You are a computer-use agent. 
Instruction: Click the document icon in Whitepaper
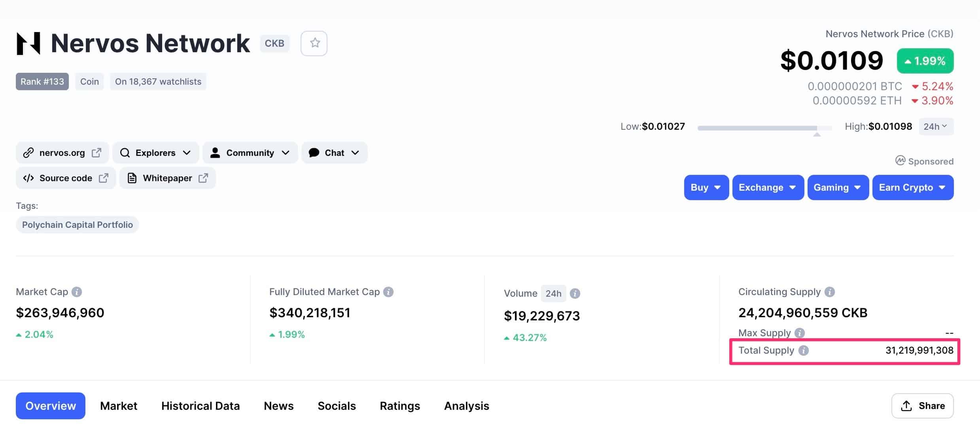tap(132, 178)
